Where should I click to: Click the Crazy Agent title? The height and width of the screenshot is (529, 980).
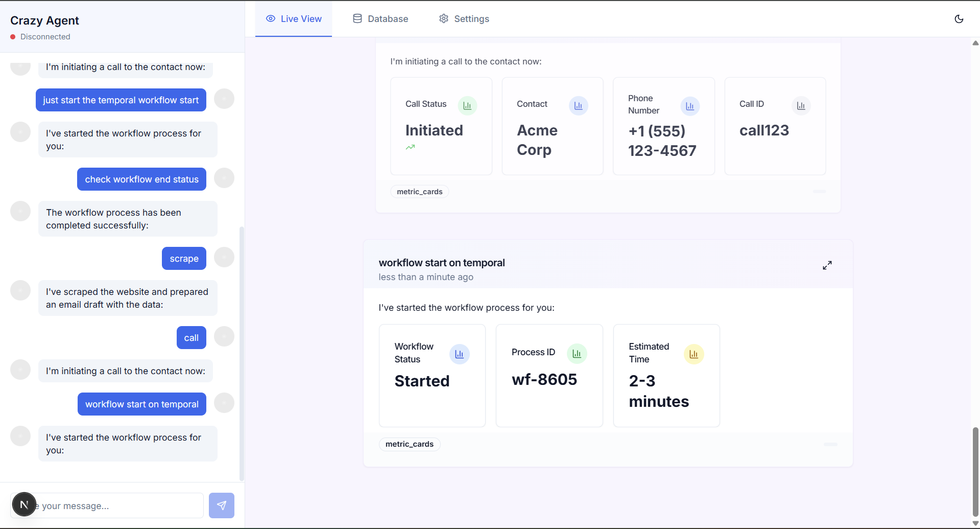(44, 20)
